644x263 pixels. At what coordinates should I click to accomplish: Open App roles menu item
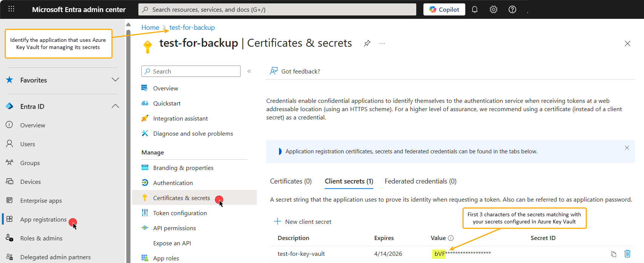click(166, 258)
